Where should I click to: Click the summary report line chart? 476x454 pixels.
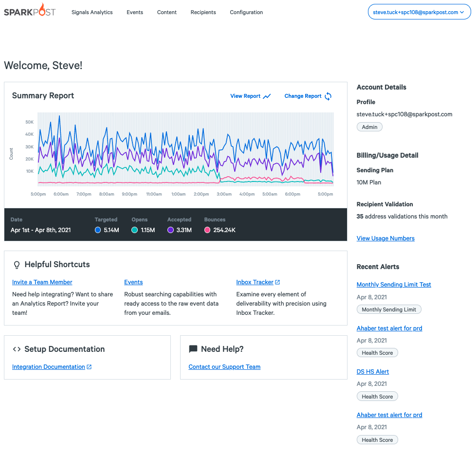185,149
